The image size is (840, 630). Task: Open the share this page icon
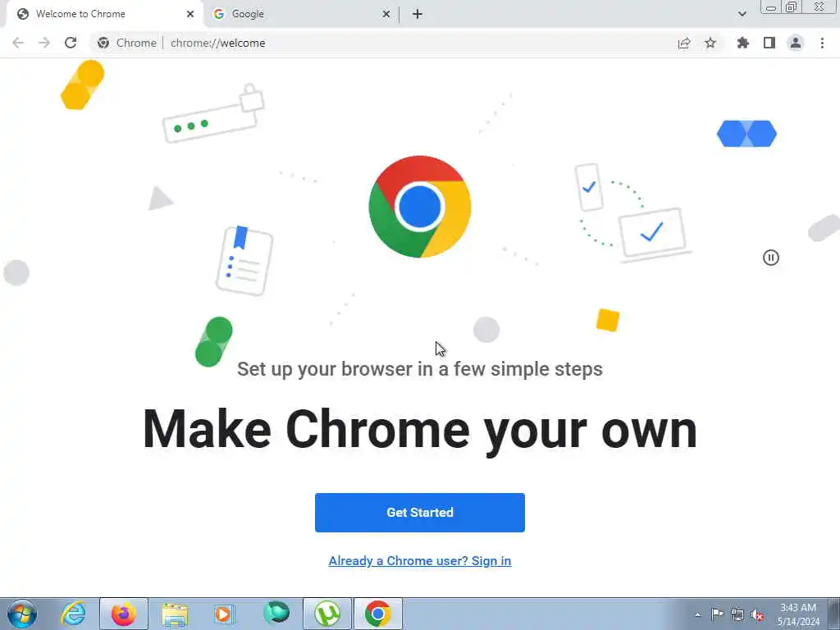click(x=684, y=43)
